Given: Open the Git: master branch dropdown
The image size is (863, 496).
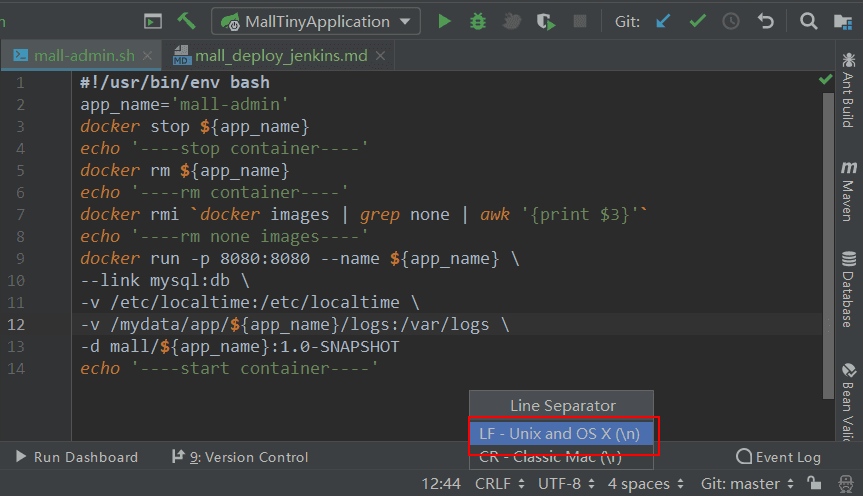Looking at the screenshot, I should (746, 484).
